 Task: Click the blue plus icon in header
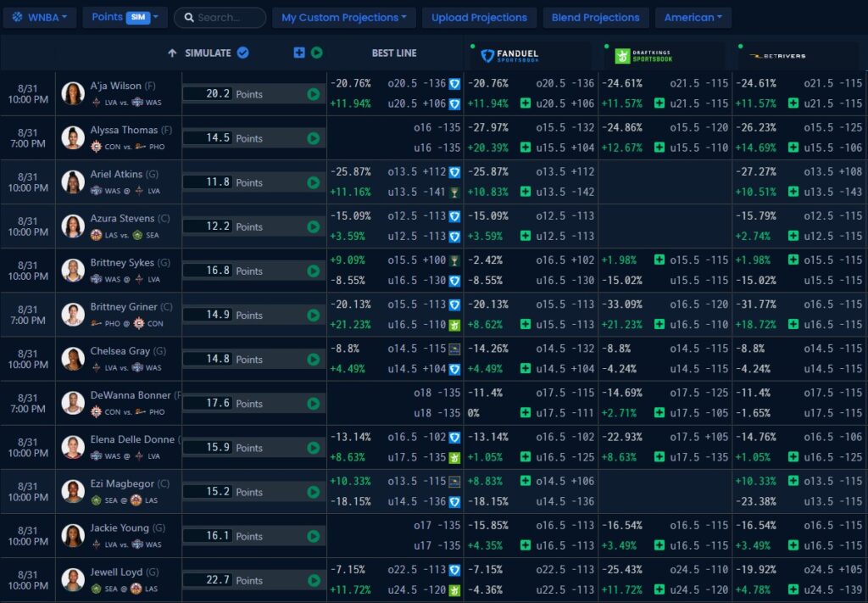click(x=299, y=53)
